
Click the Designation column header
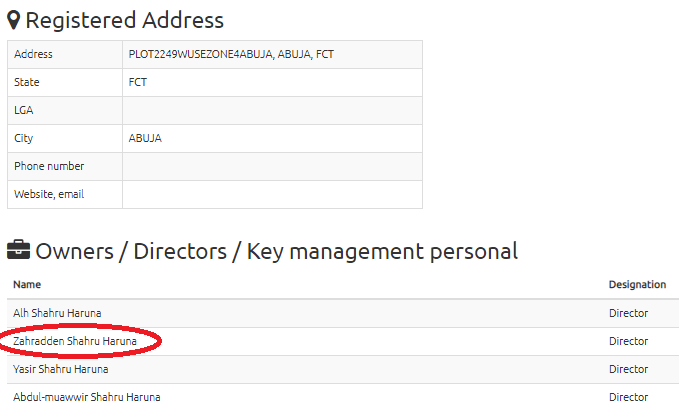click(x=637, y=285)
